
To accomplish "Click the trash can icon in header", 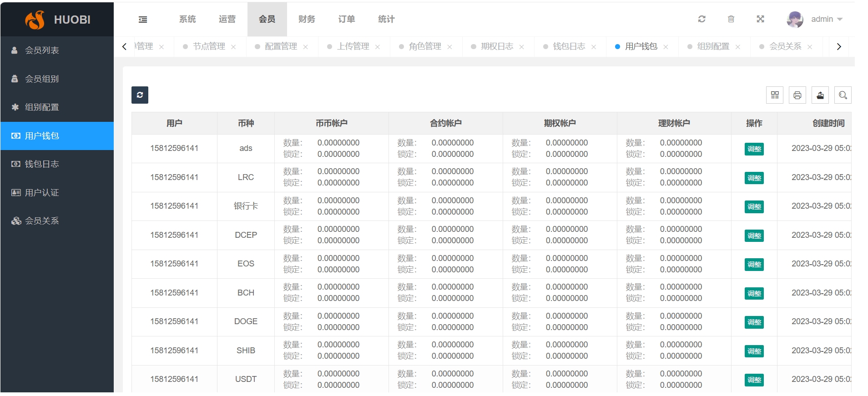I will (731, 19).
